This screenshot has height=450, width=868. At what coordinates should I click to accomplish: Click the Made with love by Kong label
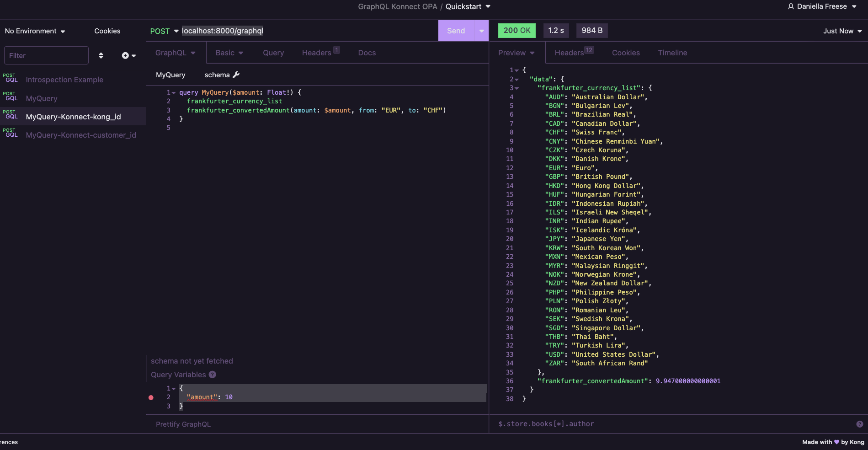click(x=833, y=442)
